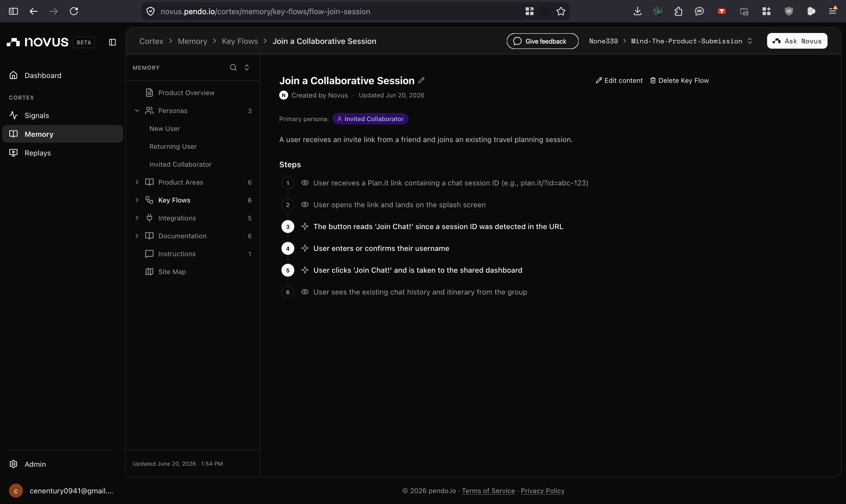Toggle expand/collapse all memory sections
This screenshot has height=504, width=846.
point(247,67)
